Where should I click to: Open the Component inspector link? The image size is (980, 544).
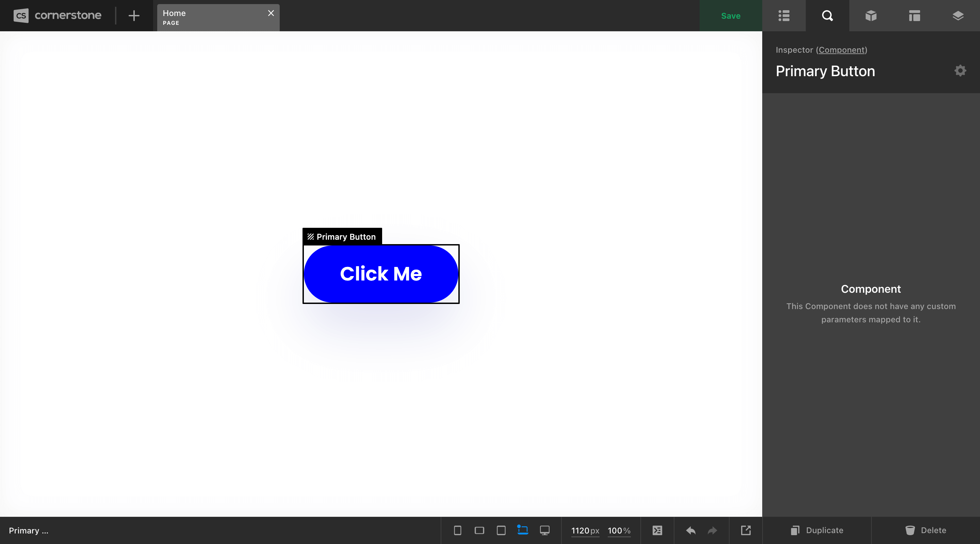pos(842,50)
